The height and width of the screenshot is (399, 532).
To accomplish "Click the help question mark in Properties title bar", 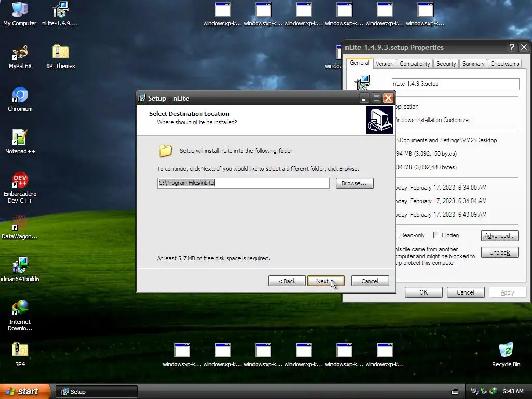I will [x=512, y=47].
